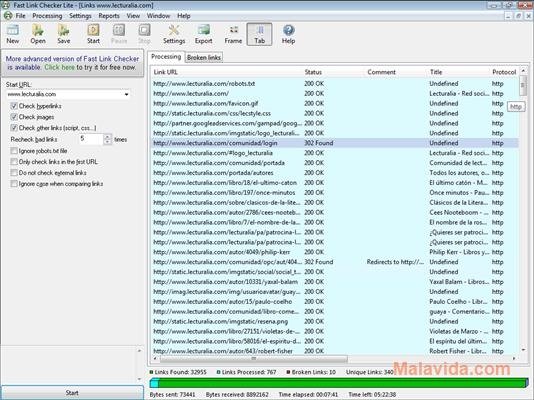Sort by the Comment column header
This screenshot has height=400, width=534.
tap(396, 72)
